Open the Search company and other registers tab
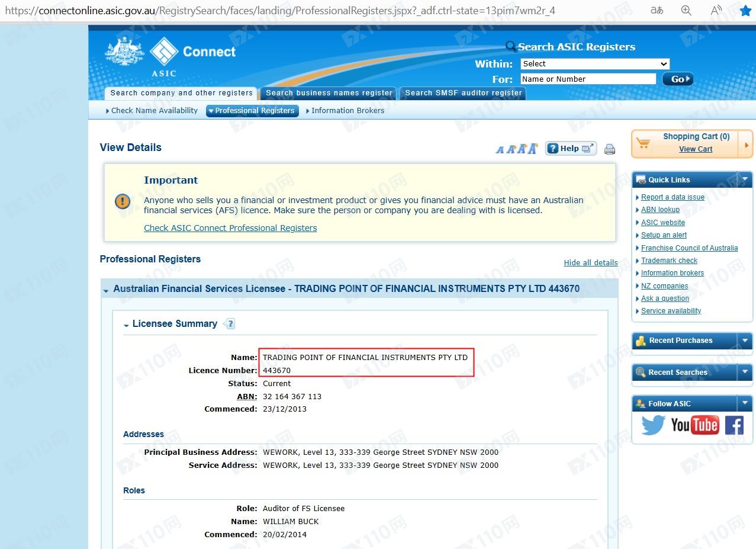 pyautogui.click(x=182, y=93)
